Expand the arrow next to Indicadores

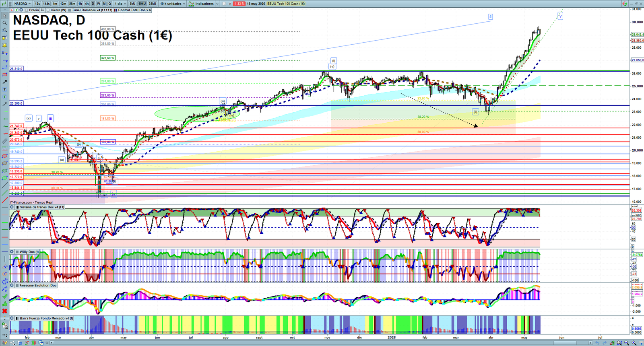pyautogui.click(x=217, y=4)
